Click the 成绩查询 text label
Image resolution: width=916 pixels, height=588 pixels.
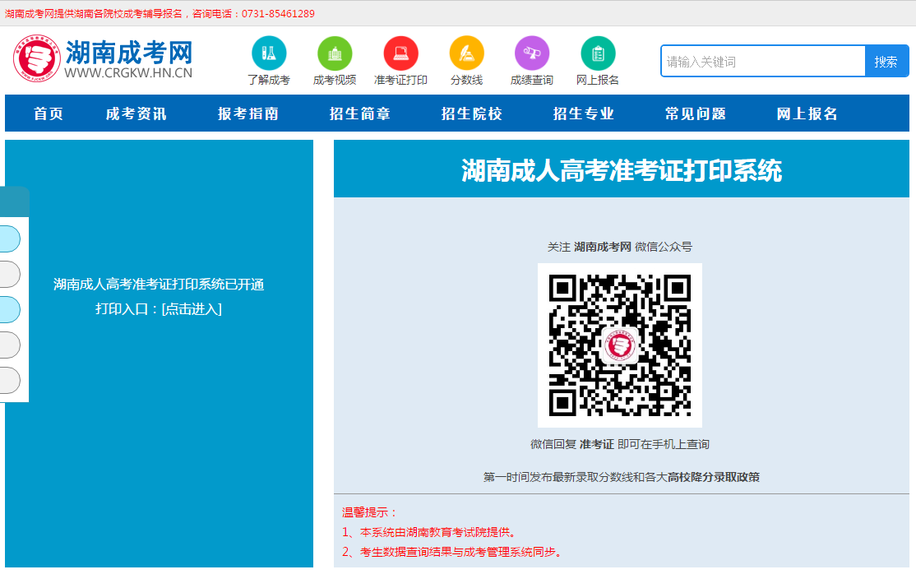click(532, 80)
